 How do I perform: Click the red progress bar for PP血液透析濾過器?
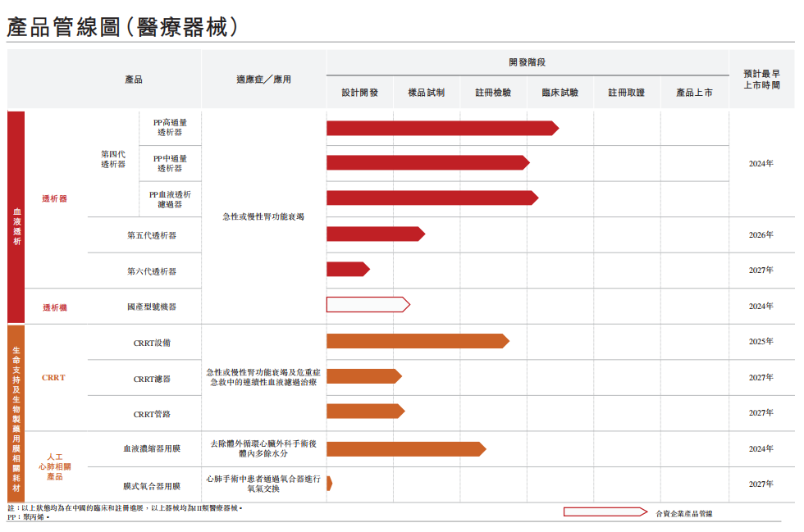tap(432, 198)
